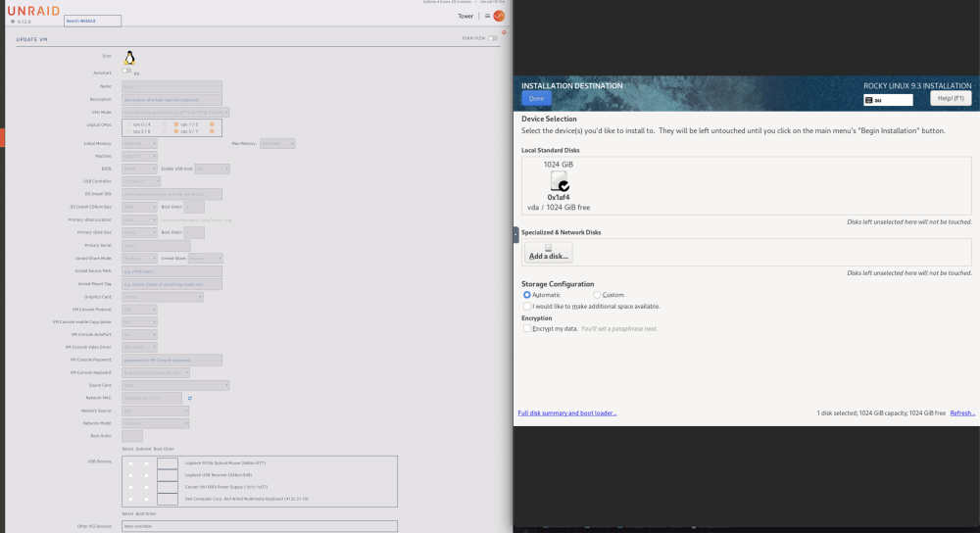Open the Unraid Share Mode dropdown
The width and height of the screenshot is (980, 533).
(x=139, y=258)
